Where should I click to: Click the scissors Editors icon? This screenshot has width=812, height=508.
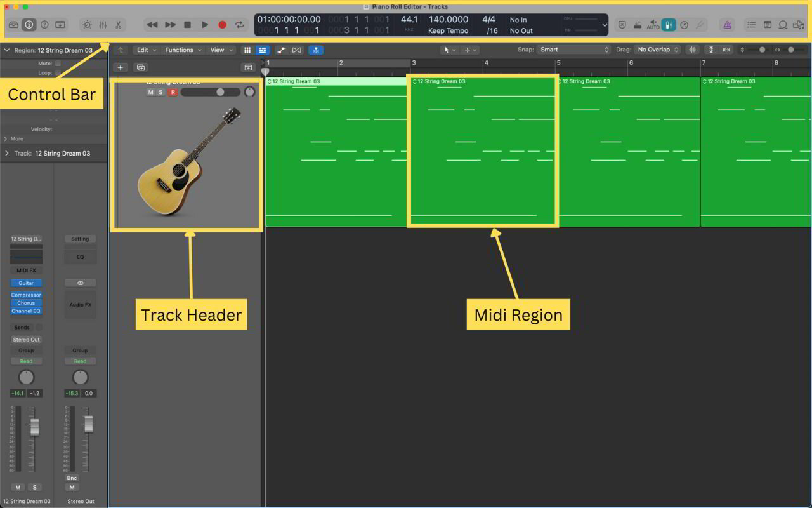tap(118, 25)
